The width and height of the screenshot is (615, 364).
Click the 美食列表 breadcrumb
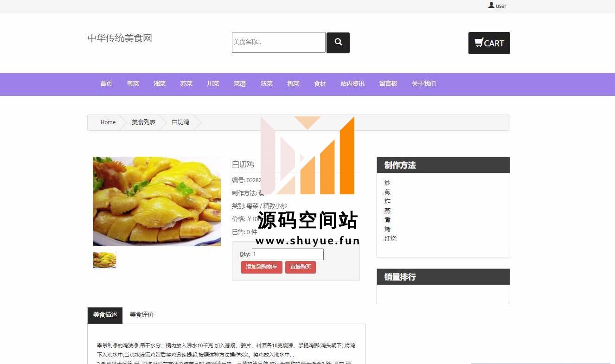[143, 122]
